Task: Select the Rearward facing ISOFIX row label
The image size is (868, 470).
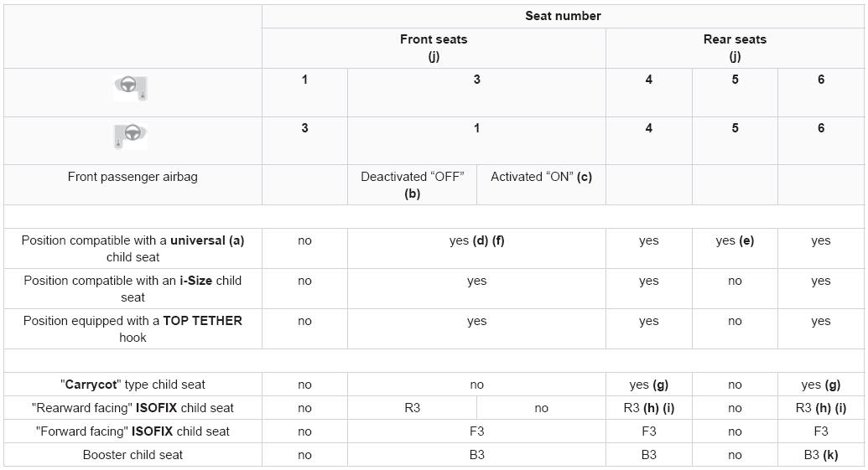Action: pyautogui.click(x=133, y=408)
